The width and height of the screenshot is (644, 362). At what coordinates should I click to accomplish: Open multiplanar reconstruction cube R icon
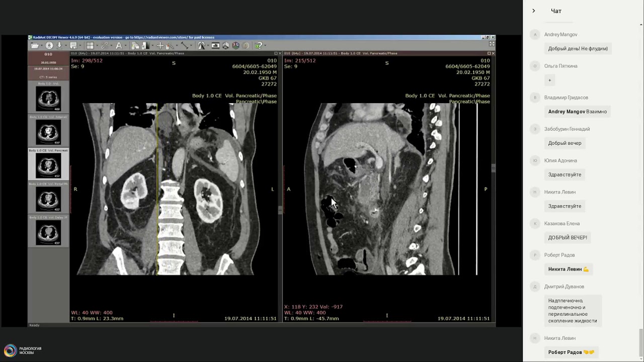pos(225,45)
